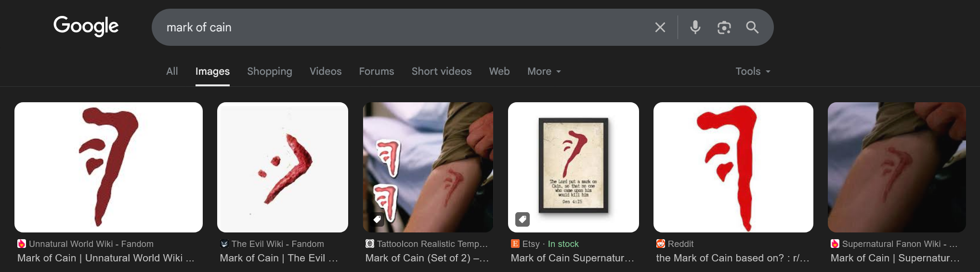Click the Etsy favicon icon

click(x=515, y=244)
